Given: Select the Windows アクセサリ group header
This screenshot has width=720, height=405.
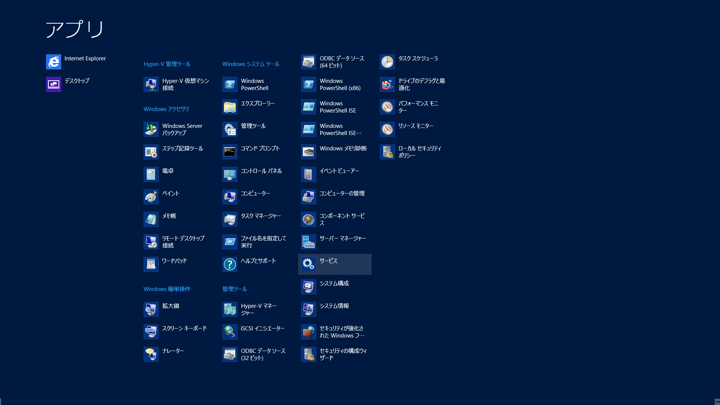Looking at the screenshot, I should pos(166,109).
